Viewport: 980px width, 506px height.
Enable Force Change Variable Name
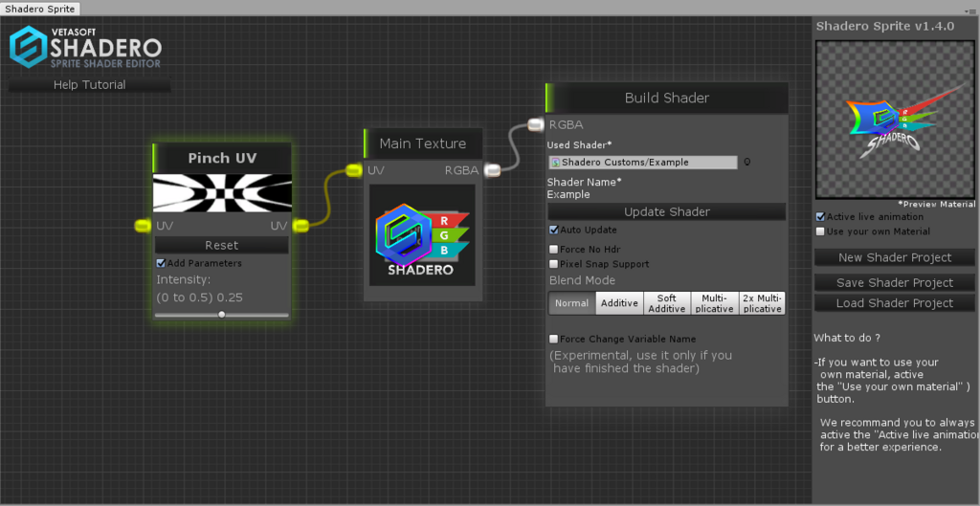553,340
